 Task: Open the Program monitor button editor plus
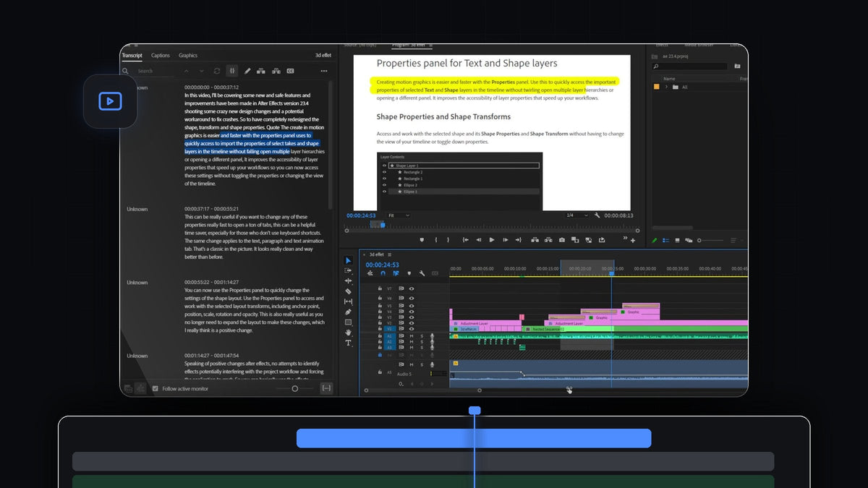click(633, 241)
